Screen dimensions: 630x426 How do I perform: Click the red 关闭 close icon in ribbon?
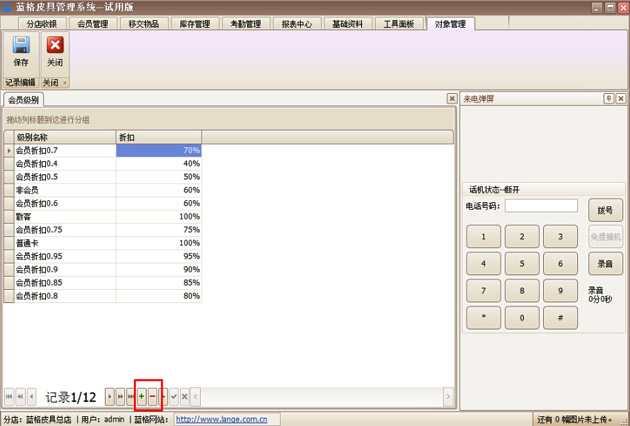[55, 50]
